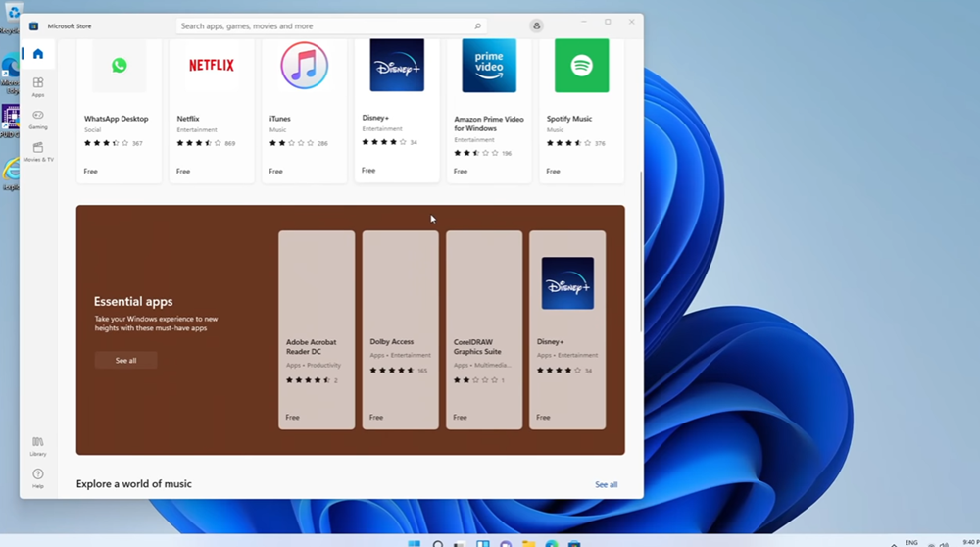
Task: Open the CorelDRAW Graphics Suite card
Action: tap(484, 330)
